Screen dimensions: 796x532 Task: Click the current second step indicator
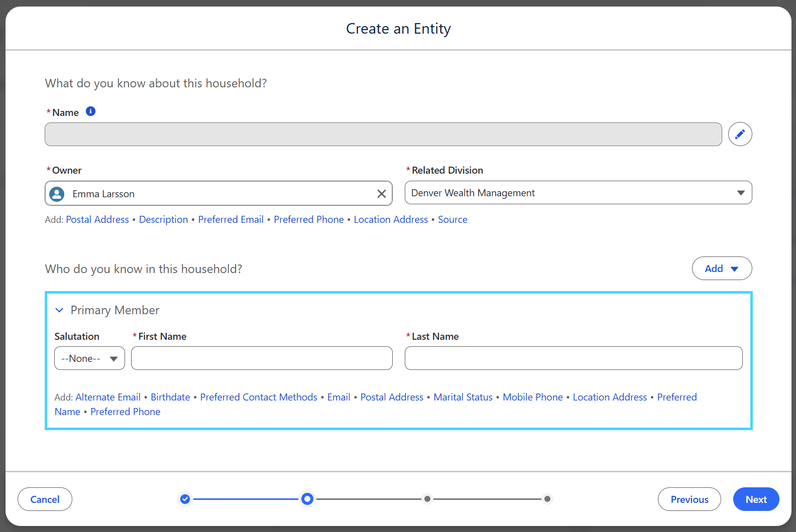pyautogui.click(x=307, y=499)
